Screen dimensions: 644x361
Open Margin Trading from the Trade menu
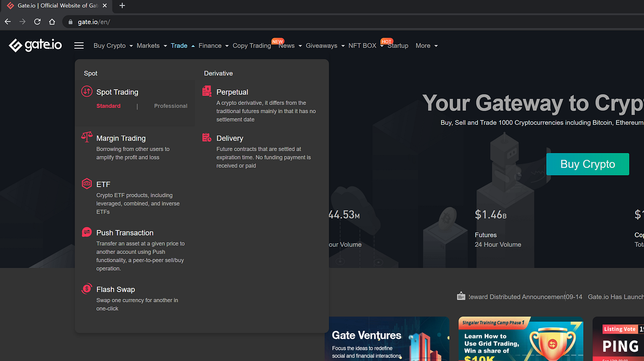click(121, 138)
